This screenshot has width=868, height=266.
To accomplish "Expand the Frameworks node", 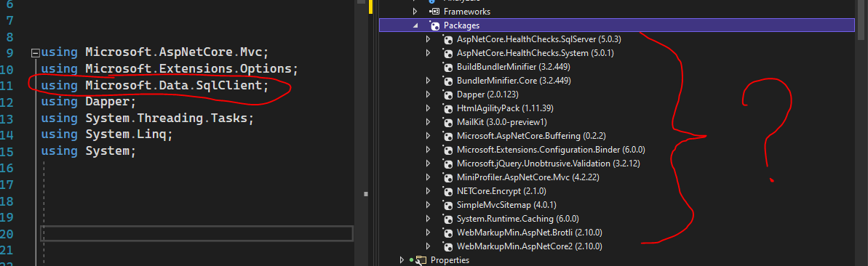I will (415, 12).
